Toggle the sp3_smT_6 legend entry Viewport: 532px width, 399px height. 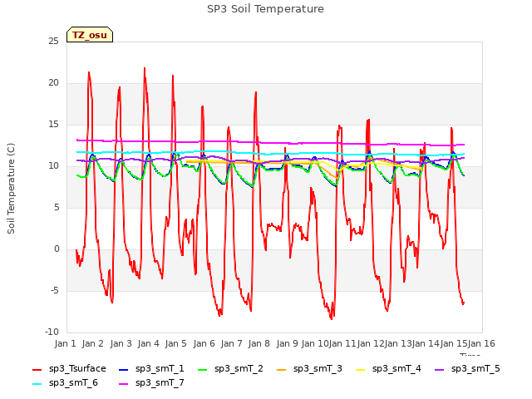click(65, 383)
